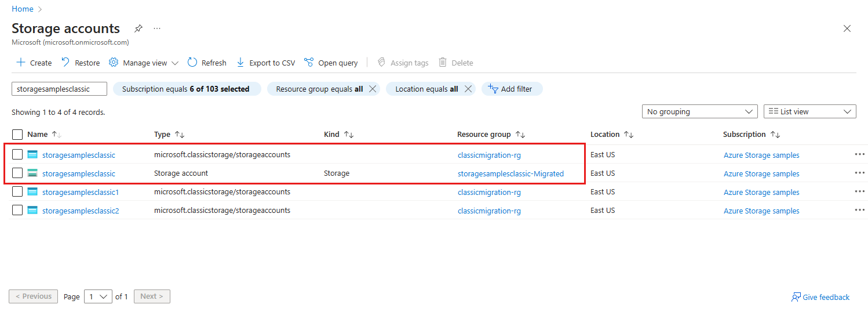Open the Subscription equals filter pill
This screenshot has height=315, width=868.
187,89
